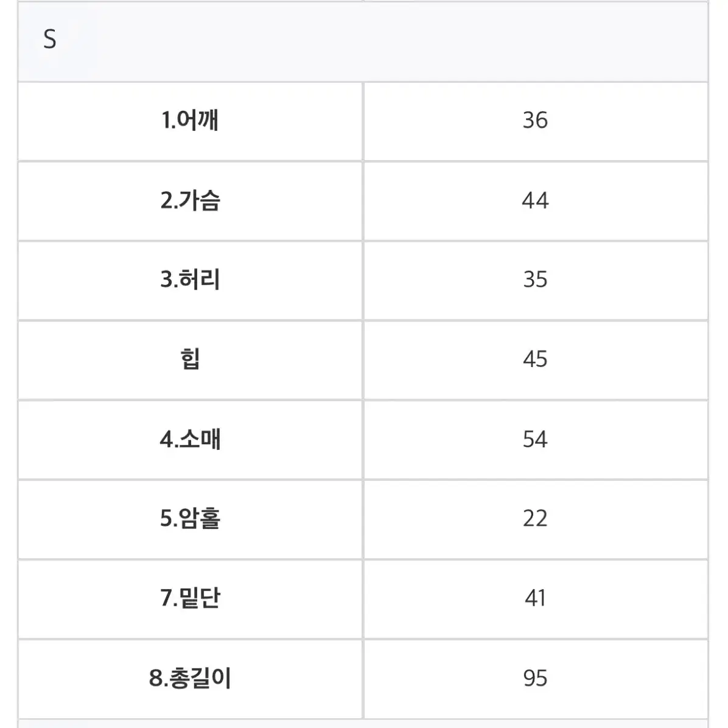
Task: Select the hem value 41
Action: pyautogui.click(x=536, y=599)
